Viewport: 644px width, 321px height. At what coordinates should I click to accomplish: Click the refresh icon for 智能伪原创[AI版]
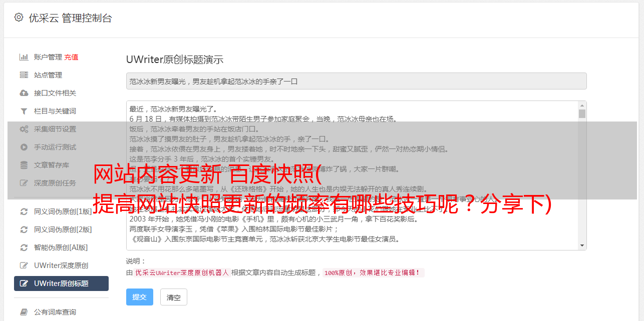(24, 247)
